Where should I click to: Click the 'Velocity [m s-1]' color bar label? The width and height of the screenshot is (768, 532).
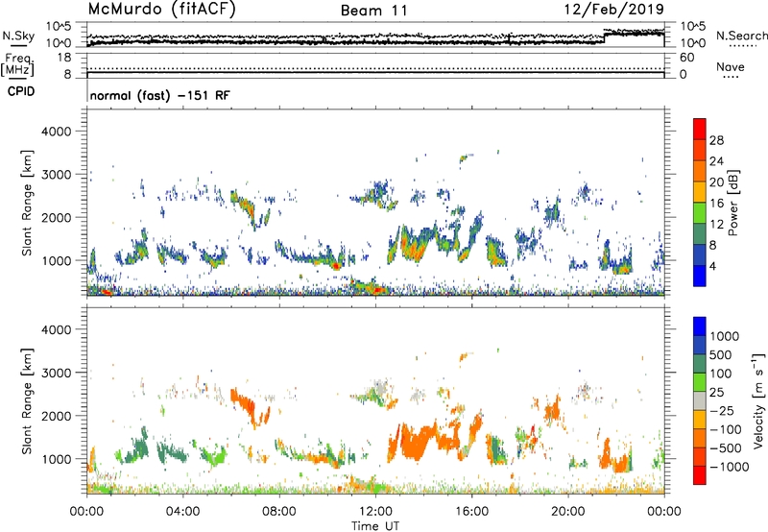click(758, 400)
